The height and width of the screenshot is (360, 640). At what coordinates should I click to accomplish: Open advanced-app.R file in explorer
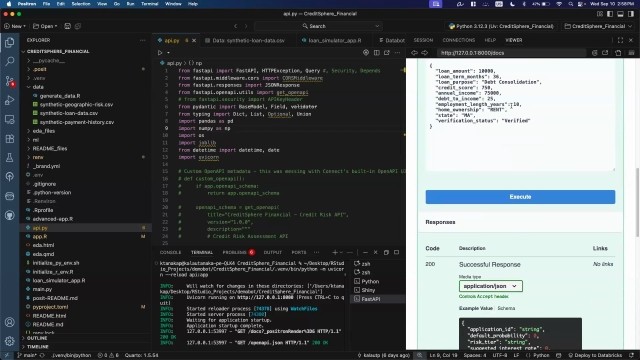[x=53, y=219]
